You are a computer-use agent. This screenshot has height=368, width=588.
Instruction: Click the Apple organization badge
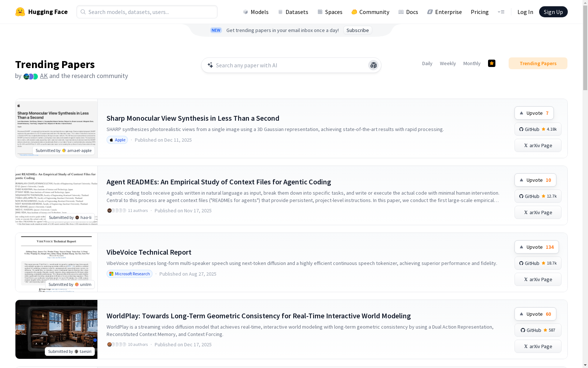[117, 140]
